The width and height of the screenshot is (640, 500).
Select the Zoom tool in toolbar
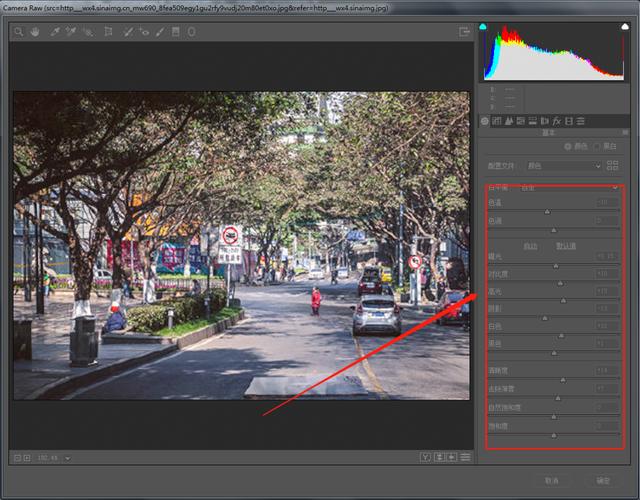[18, 32]
